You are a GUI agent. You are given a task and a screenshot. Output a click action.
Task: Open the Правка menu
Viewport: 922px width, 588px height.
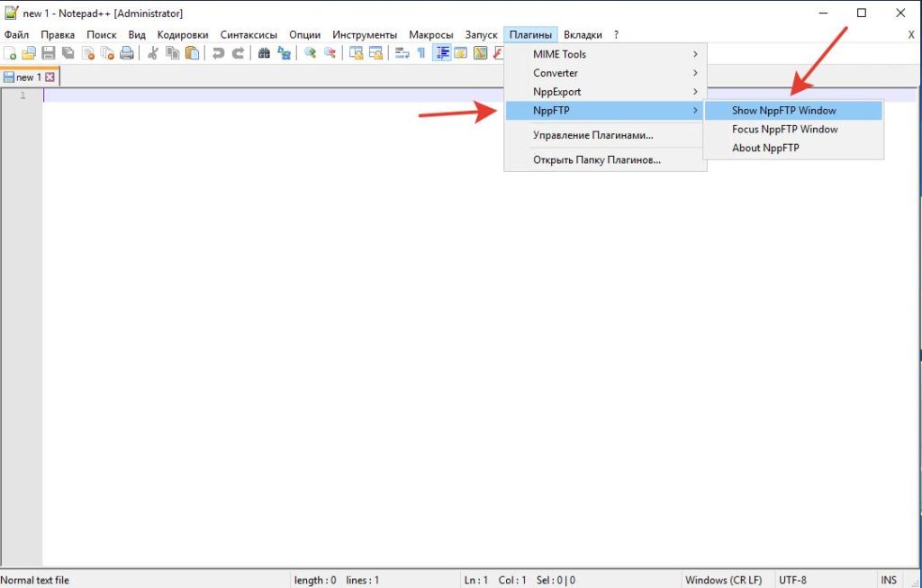tap(58, 35)
